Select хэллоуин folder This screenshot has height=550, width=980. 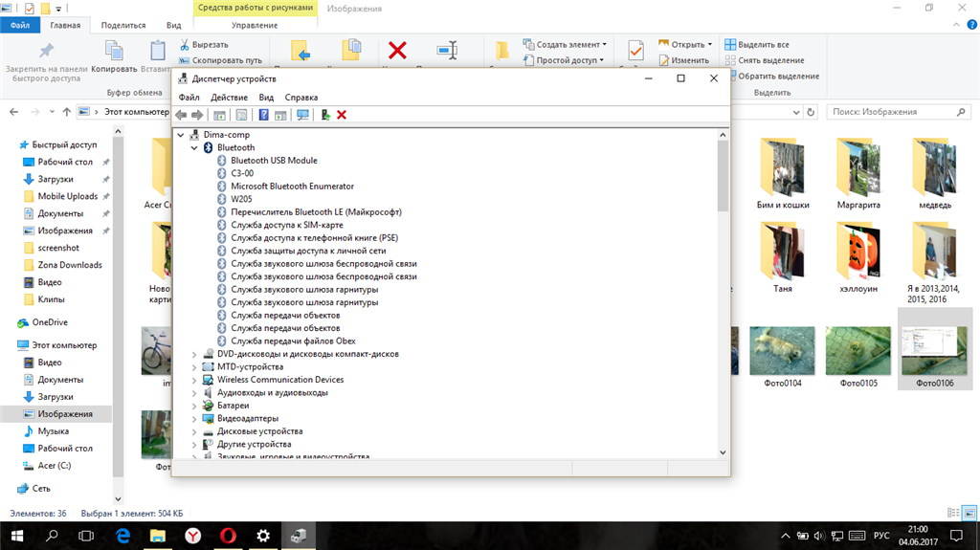[x=858, y=258]
